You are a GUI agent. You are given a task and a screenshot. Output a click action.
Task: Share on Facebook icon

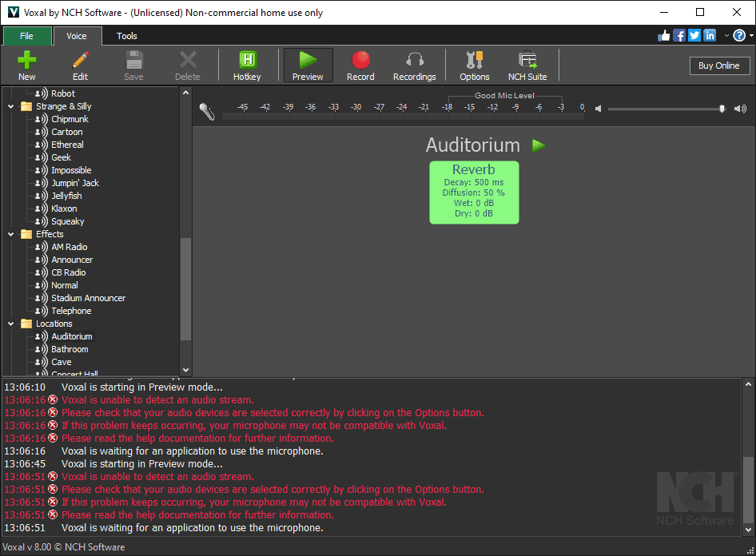678,36
